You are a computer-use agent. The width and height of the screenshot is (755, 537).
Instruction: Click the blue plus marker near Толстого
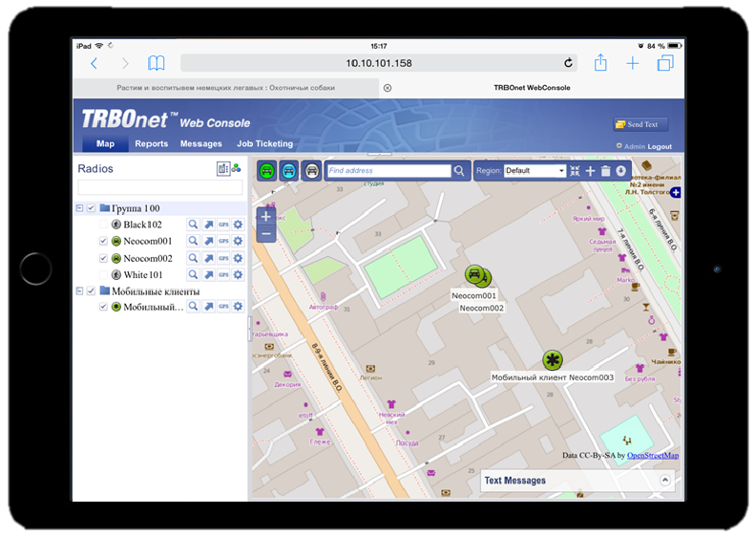[676, 193]
